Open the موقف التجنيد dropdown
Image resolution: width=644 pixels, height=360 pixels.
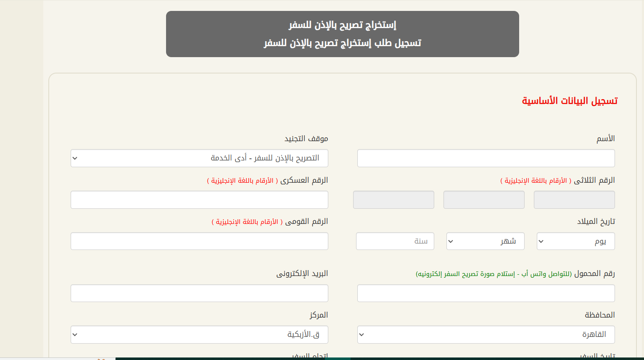click(199, 158)
